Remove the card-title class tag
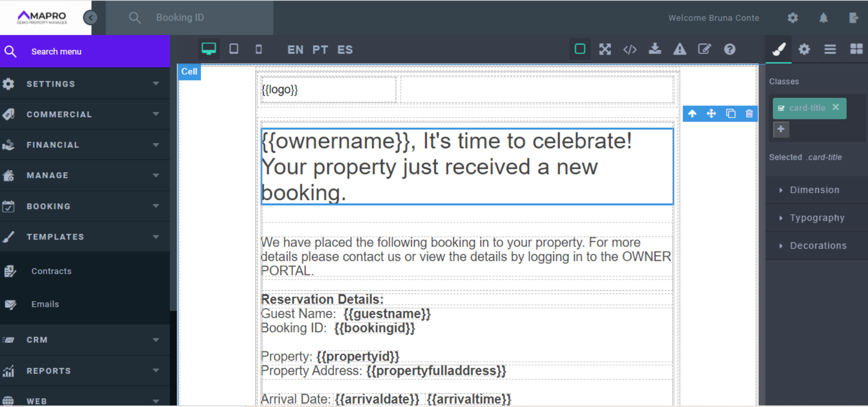The width and height of the screenshot is (868, 407). (x=836, y=107)
